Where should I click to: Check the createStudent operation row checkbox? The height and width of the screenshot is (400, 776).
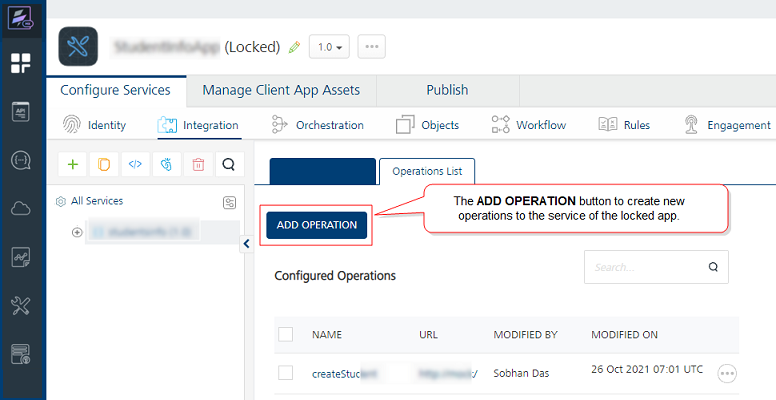click(286, 373)
